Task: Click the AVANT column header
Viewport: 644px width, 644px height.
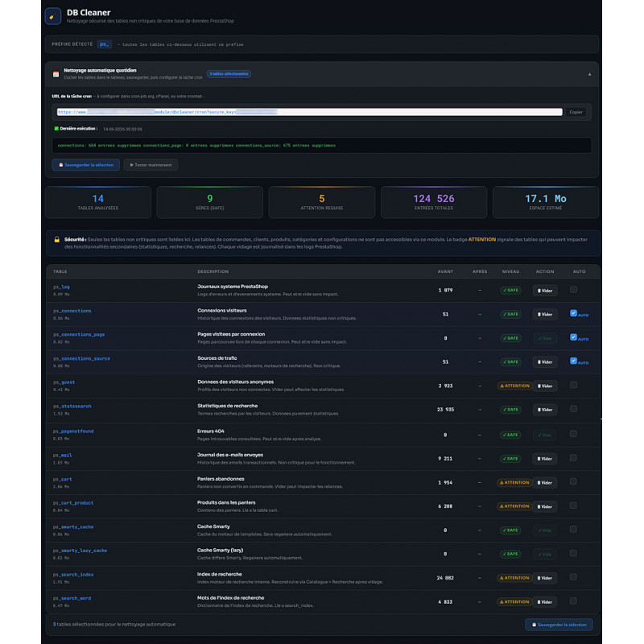Action: coord(445,271)
